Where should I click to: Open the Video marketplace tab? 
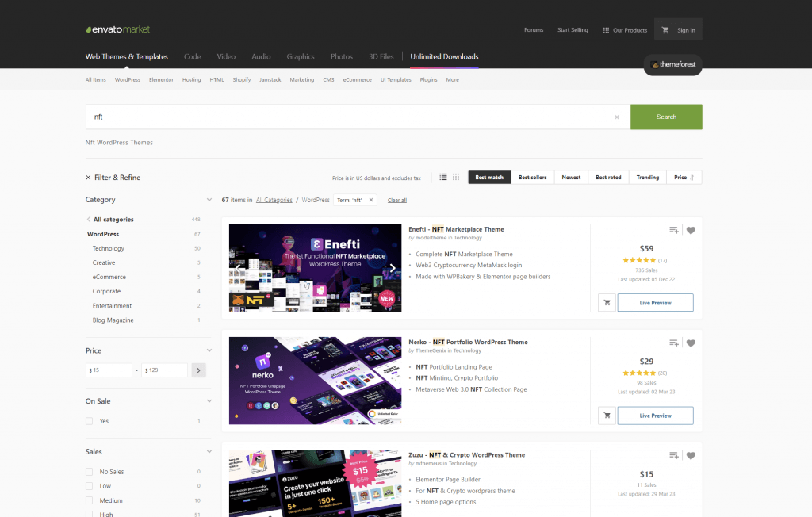point(226,56)
